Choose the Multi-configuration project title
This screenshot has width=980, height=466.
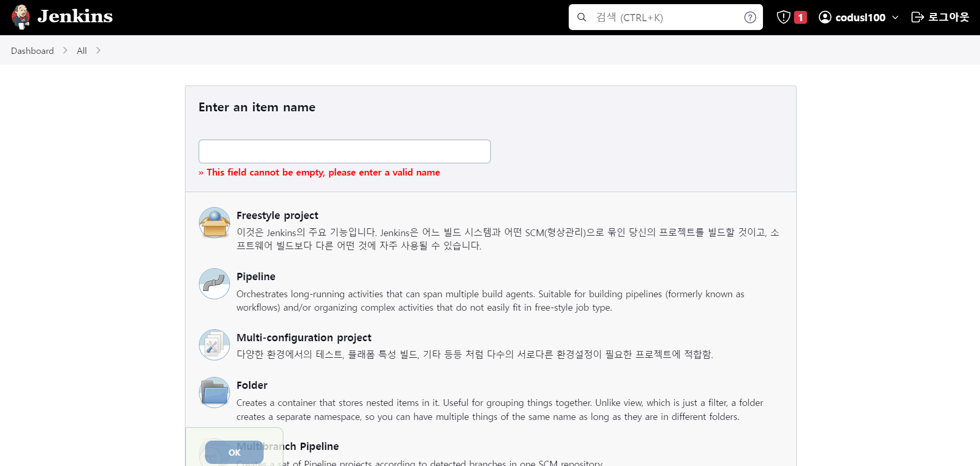[304, 338]
